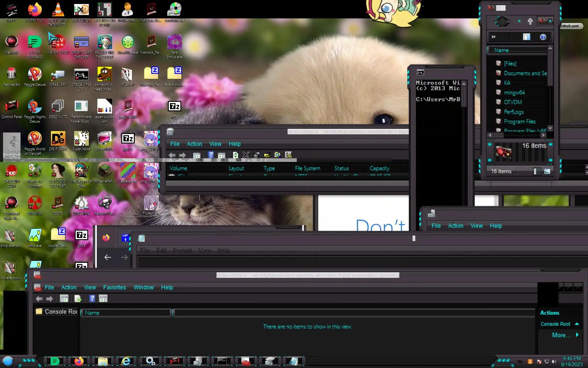Click the Show/Hide Console Tree toolbar icon
Viewport: 588px width, 368px height.
(64, 298)
